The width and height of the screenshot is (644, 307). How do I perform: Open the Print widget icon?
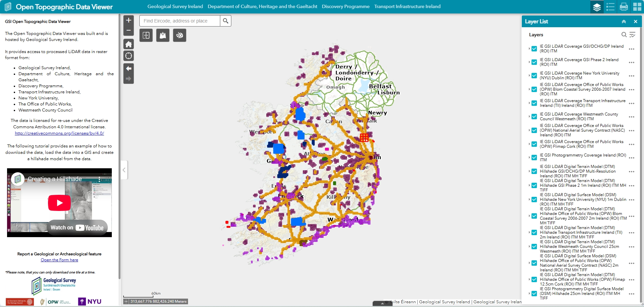(624, 7)
